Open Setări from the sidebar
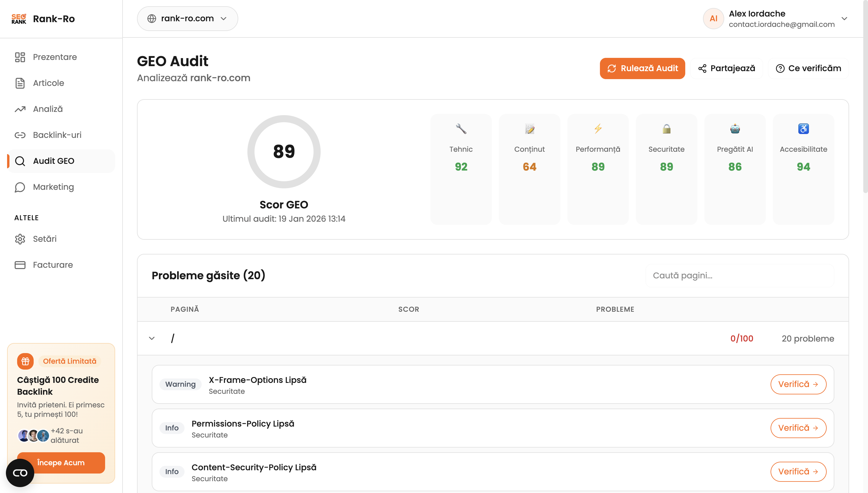 pyautogui.click(x=45, y=239)
